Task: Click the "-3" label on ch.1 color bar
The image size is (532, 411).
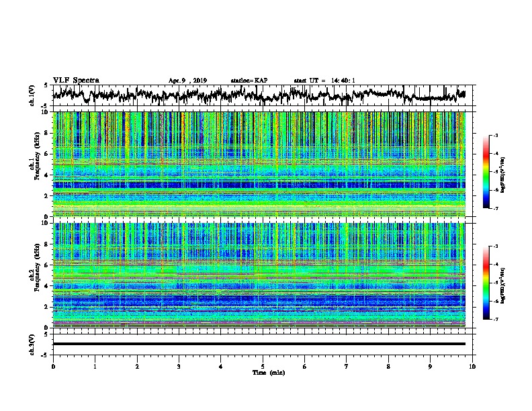Action: tap(495, 135)
